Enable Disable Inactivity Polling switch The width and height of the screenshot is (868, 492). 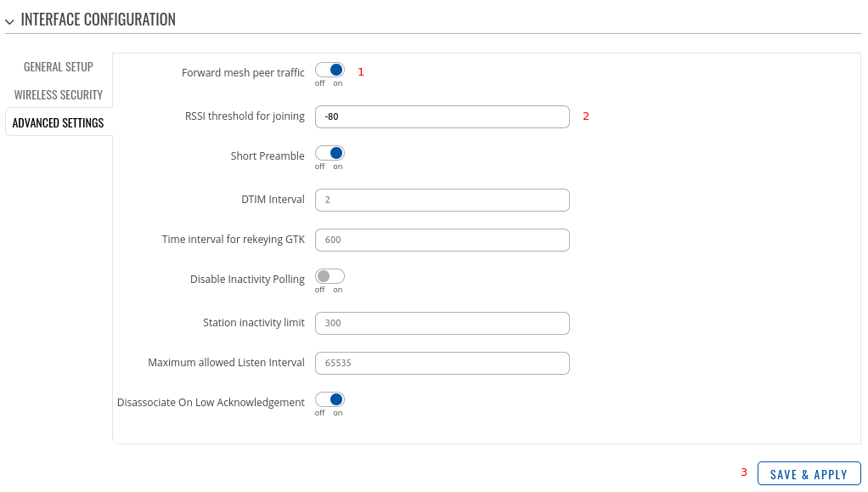[330, 276]
